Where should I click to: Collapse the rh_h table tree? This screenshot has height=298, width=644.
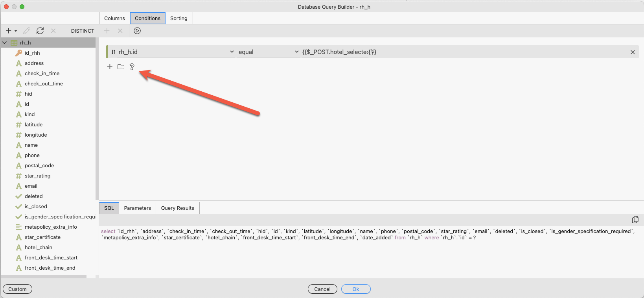[x=5, y=43]
